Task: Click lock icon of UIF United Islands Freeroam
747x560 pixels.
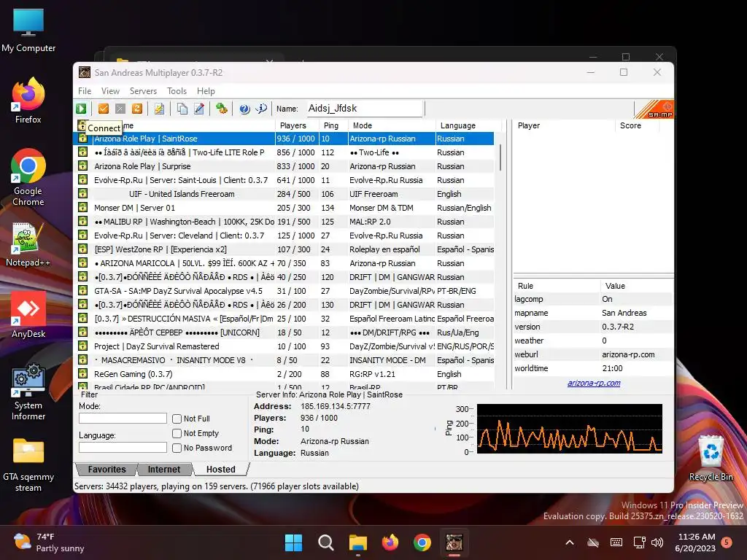Action: click(83, 194)
